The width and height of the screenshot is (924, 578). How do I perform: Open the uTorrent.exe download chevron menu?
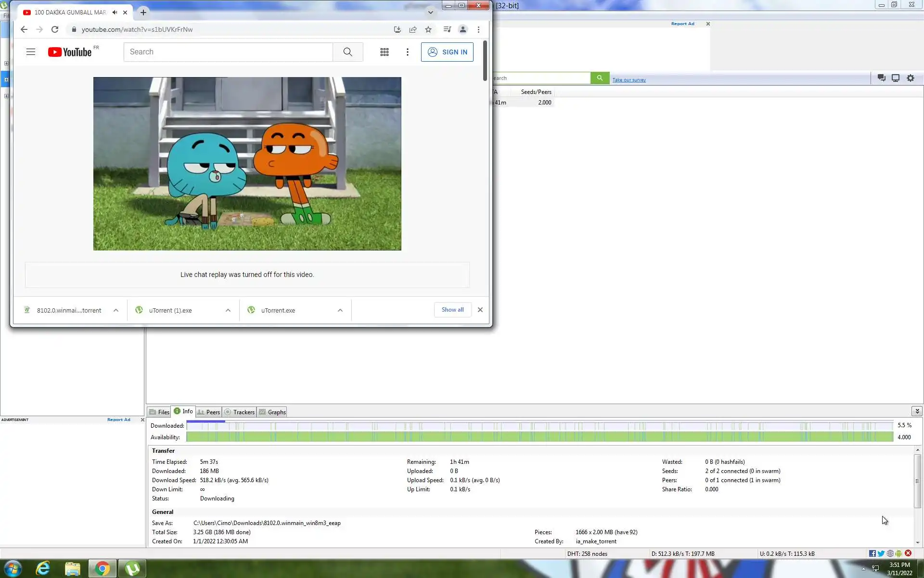pos(340,310)
